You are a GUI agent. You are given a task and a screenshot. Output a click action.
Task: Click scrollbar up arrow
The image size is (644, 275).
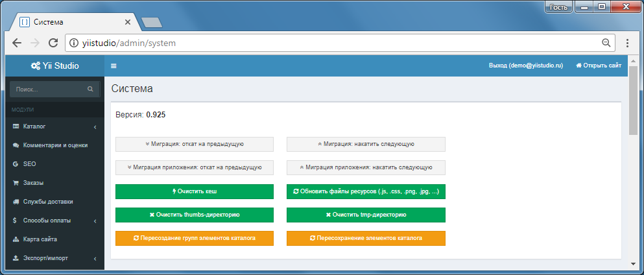point(633,61)
